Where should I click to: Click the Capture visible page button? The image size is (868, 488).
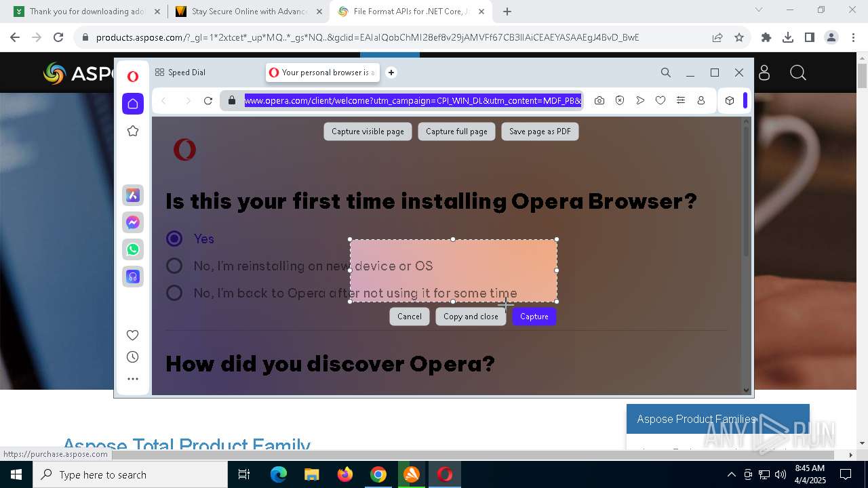[368, 131]
